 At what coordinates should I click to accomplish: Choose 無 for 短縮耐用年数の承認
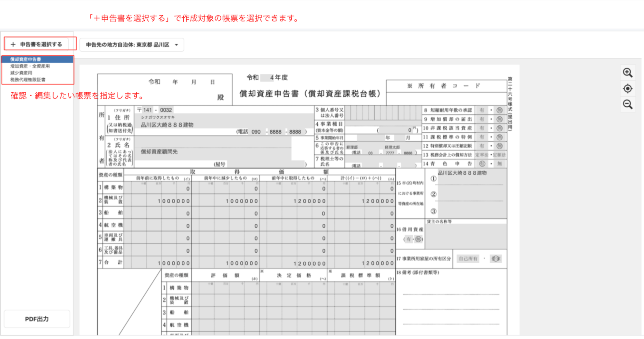pos(499,110)
